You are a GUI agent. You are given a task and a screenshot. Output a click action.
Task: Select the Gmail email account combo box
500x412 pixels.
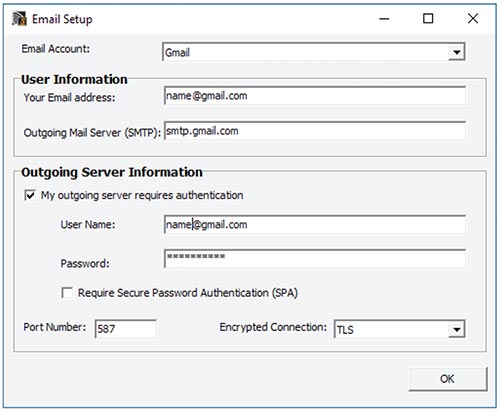(x=314, y=52)
